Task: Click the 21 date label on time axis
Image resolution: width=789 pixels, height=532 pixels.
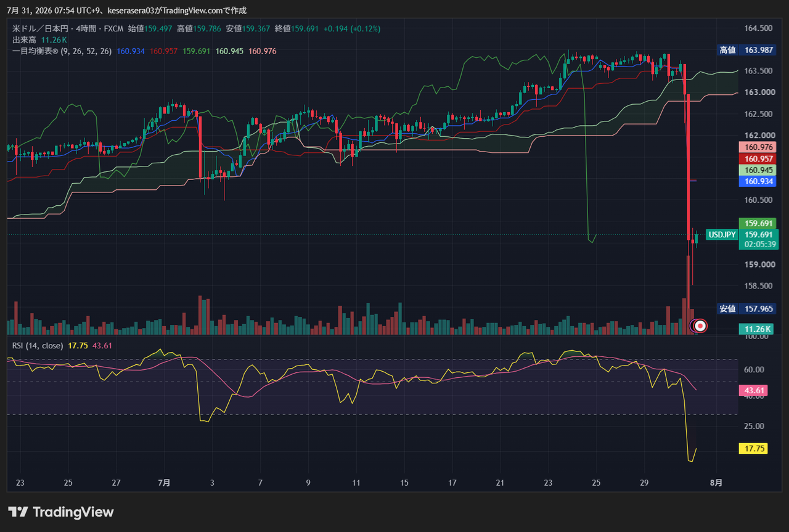Action: point(500,483)
